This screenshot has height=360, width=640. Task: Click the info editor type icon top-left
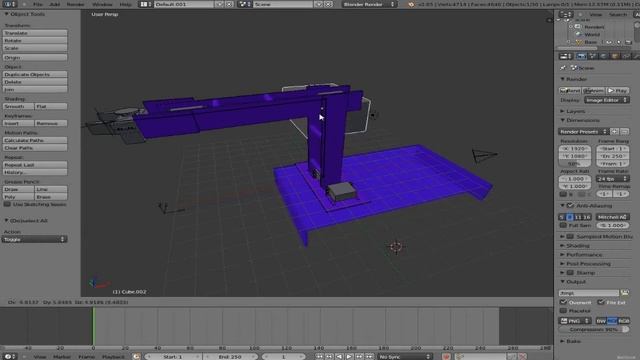pos(9,4)
